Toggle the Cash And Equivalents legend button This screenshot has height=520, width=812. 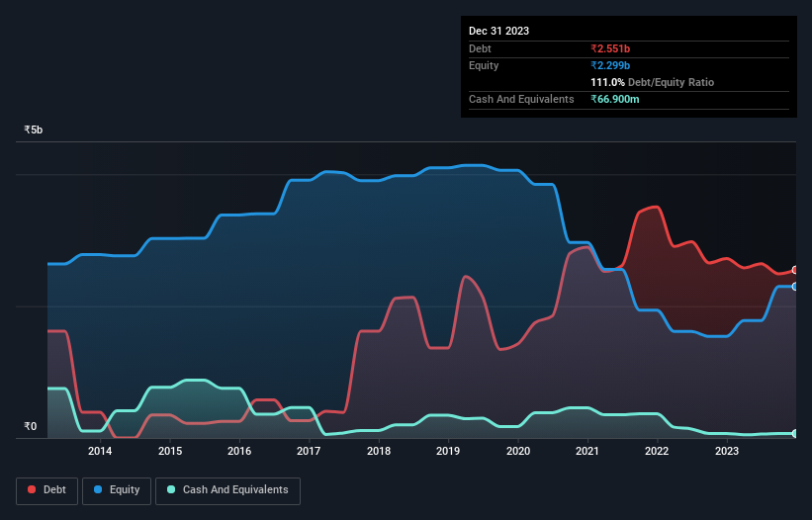pos(227,490)
